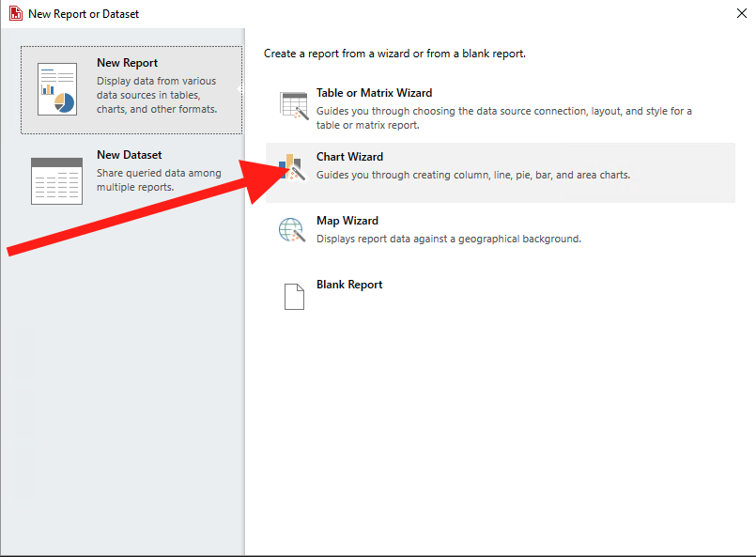The height and width of the screenshot is (557, 756).
Task: Launch the Chart Wizard title link
Action: coord(349,157)
